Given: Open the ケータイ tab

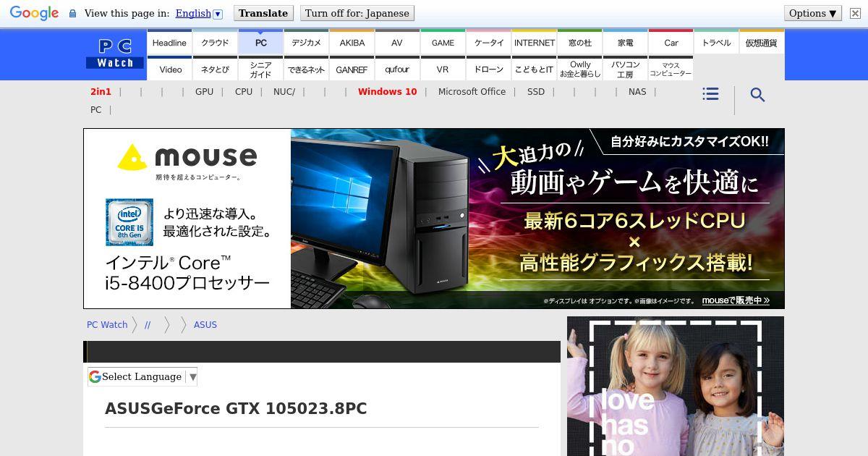Looking at the screenshot, I should 488,42.
